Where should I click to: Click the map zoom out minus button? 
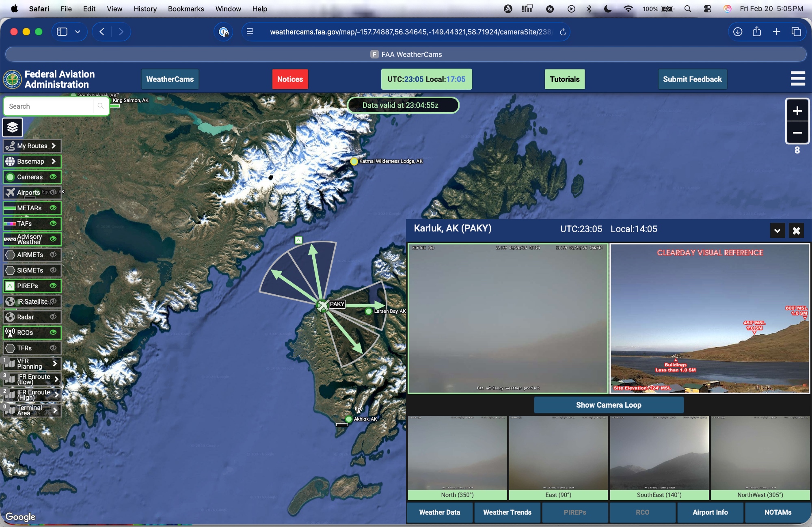point(797,133)
